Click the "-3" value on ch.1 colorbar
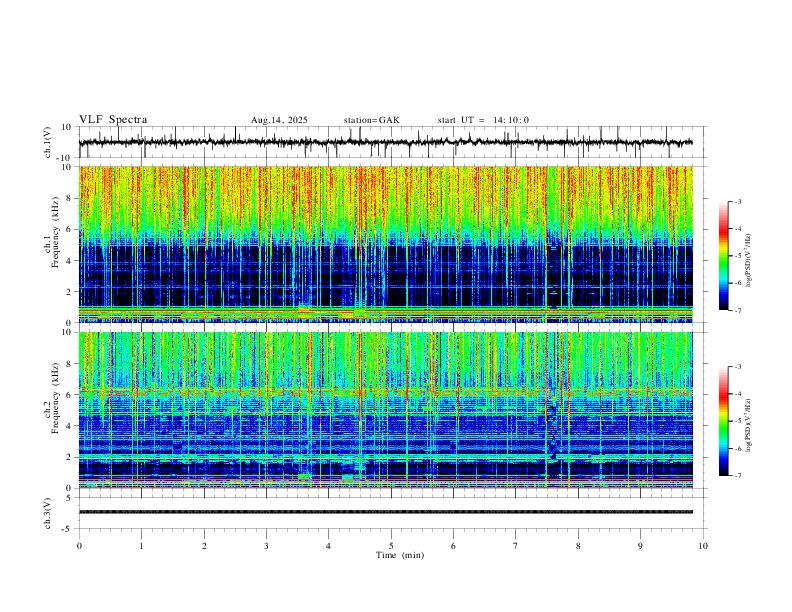 tap(737, 201)
